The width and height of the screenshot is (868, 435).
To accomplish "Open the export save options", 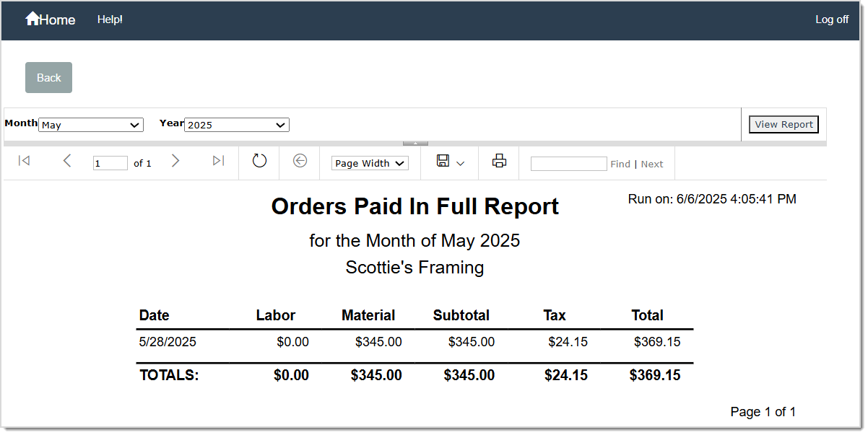I will coord(443,162).
